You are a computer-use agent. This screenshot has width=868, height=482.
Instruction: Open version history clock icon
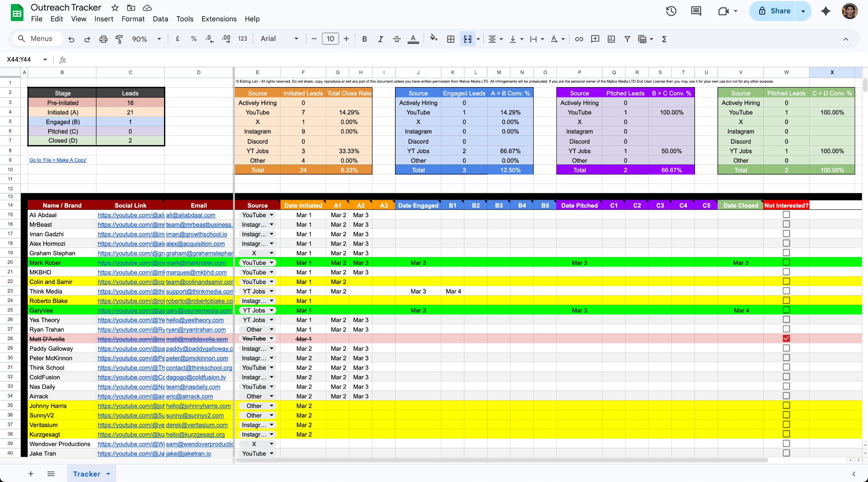point(671,11)
